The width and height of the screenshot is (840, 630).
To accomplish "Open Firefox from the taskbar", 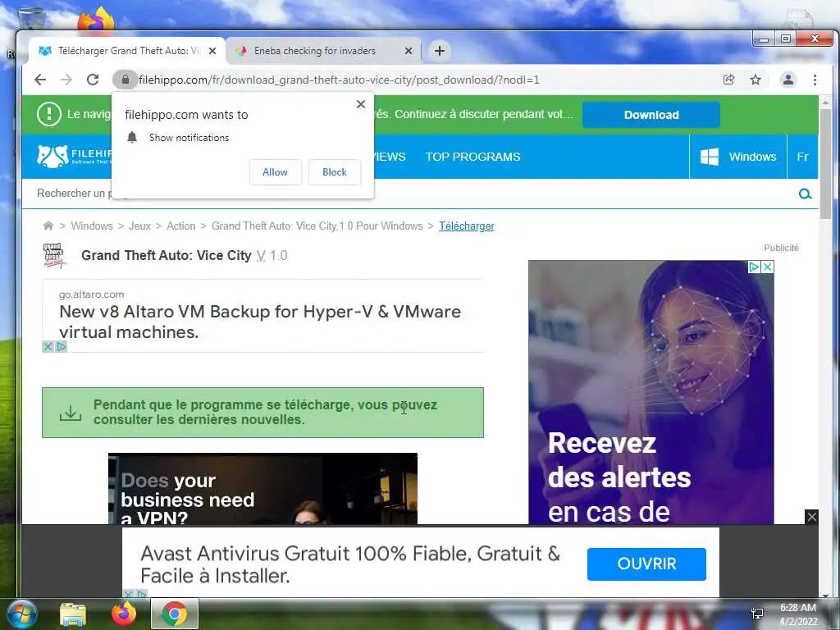I will 124,614.
